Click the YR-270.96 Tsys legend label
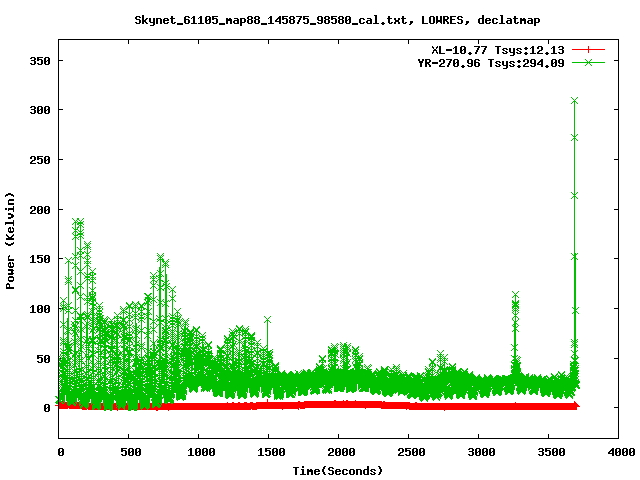 click(491, 63)
